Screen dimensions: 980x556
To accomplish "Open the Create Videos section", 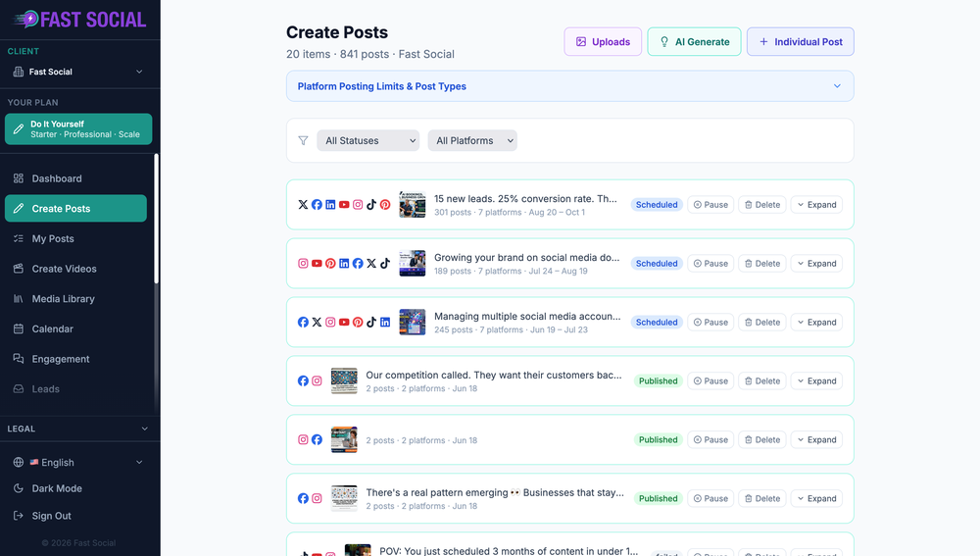I will [75, 269].
